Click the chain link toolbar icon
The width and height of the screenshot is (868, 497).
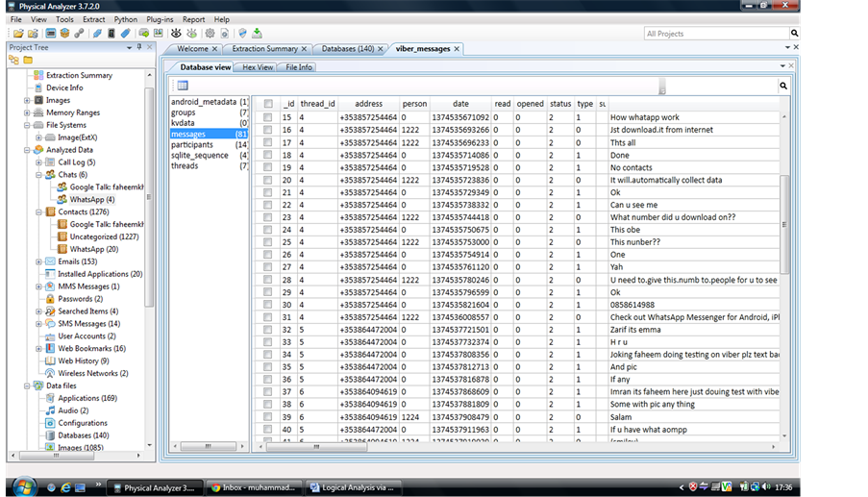tap(79, 34)
